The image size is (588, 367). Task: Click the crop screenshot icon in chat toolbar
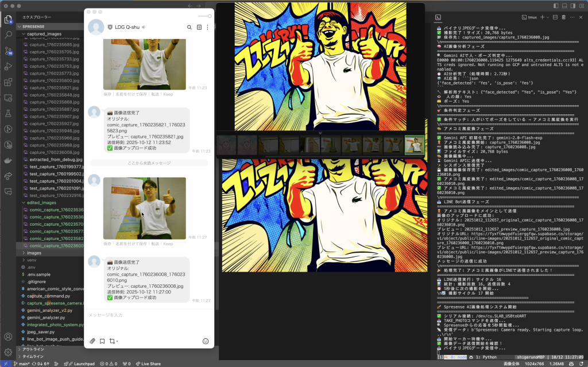click(x=112, y=341)
